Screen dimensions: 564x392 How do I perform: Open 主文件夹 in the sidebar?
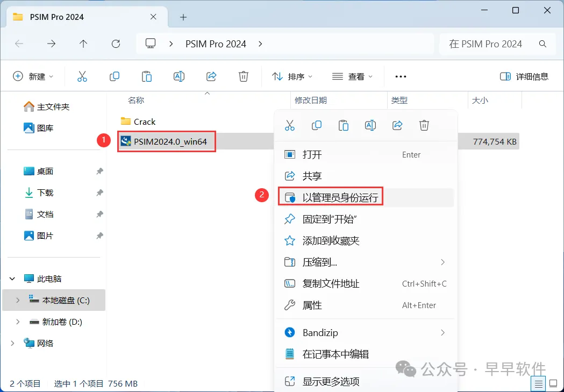[46, 107]
